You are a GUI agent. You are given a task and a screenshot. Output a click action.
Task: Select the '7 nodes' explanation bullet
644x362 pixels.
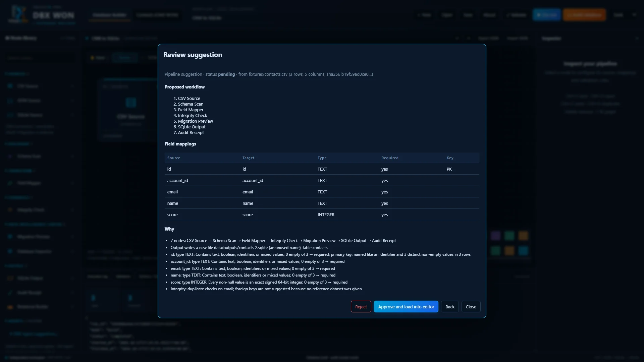point(283,241)
